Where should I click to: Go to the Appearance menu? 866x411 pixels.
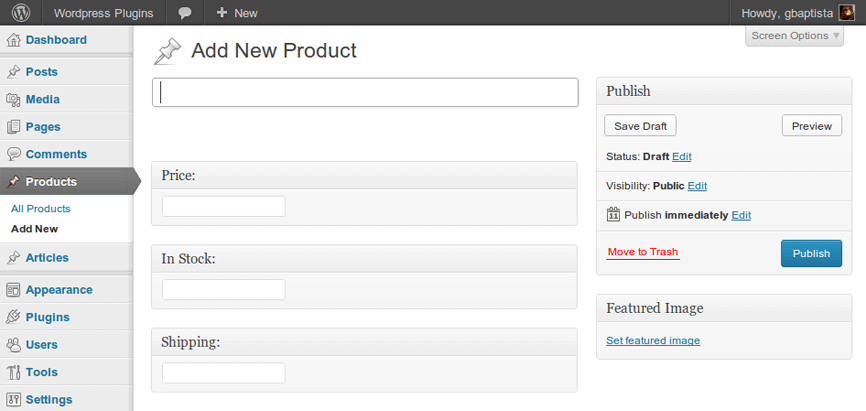[59, 290]
